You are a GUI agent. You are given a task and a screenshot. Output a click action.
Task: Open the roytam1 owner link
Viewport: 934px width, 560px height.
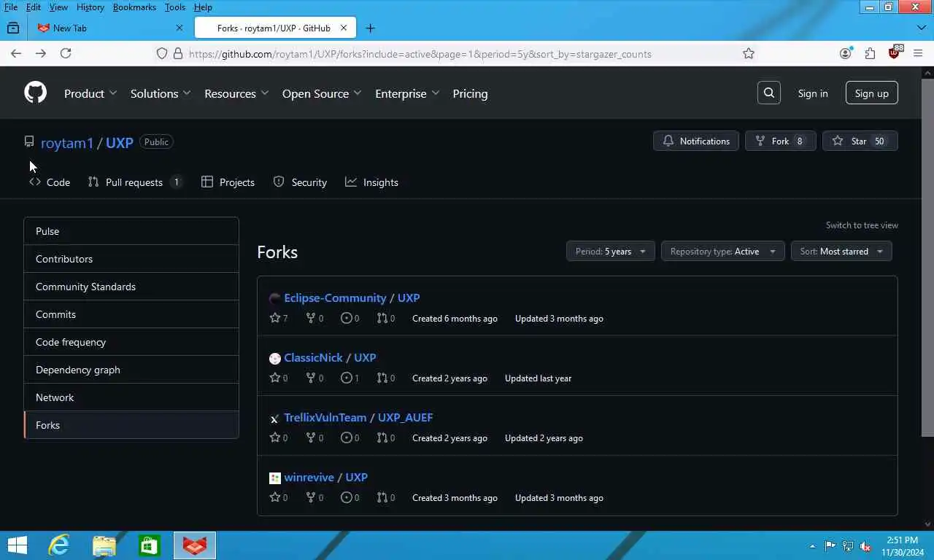(67, 143)
